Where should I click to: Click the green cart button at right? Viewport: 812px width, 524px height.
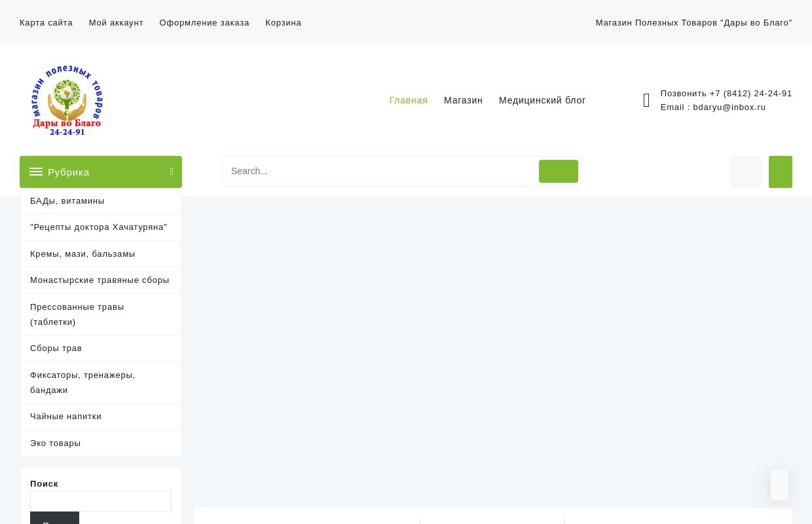click(x=780, y=172)
